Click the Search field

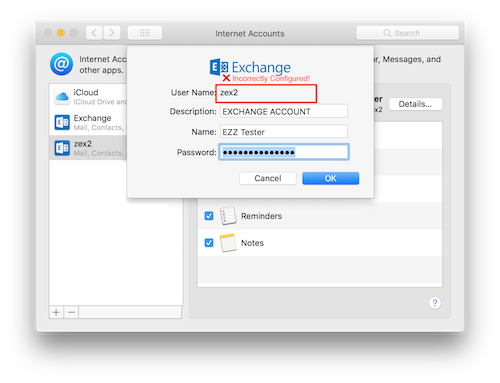click(407, 33)
